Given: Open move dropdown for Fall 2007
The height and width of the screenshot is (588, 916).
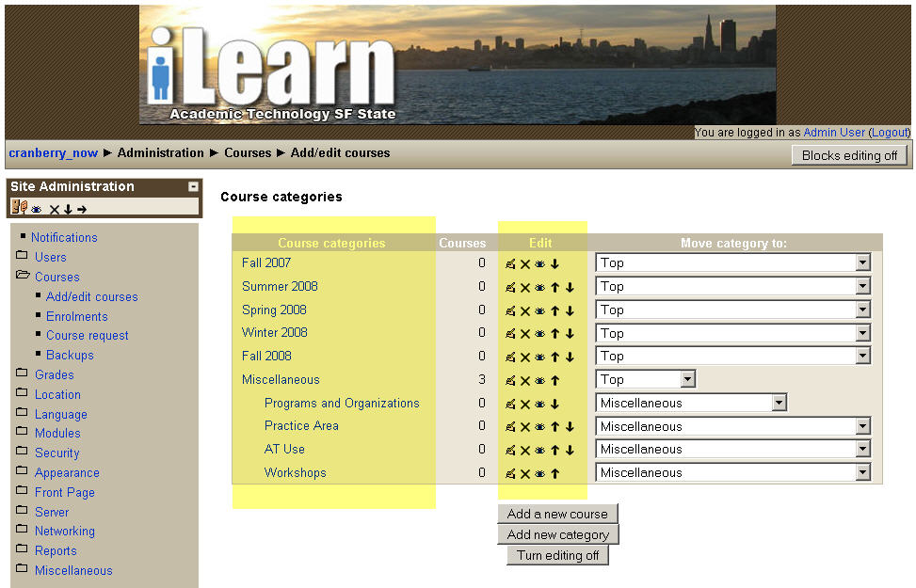Looking at the screenshot, I should [733, 262].
